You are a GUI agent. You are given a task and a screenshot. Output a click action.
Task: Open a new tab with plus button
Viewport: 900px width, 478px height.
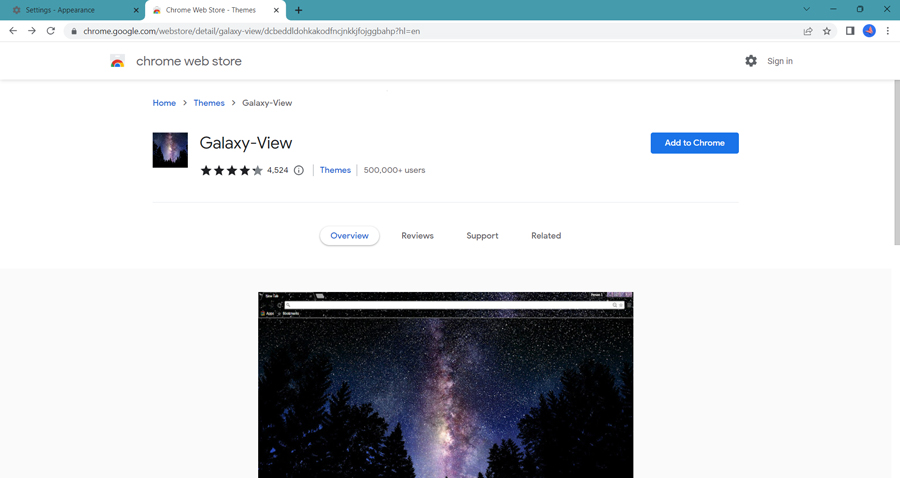tap(298, 10)
